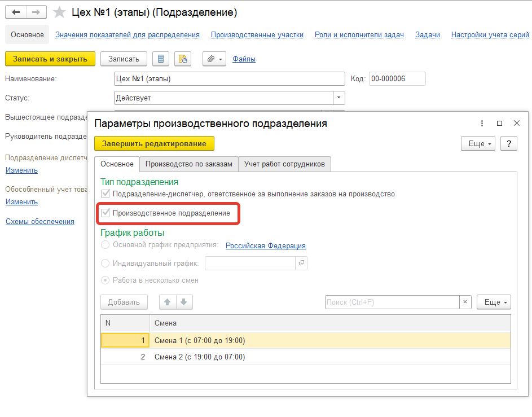Viewport: 532px width, 417px height.
Task: Open the Российская Федерация link
Action: tap(265, 245)
